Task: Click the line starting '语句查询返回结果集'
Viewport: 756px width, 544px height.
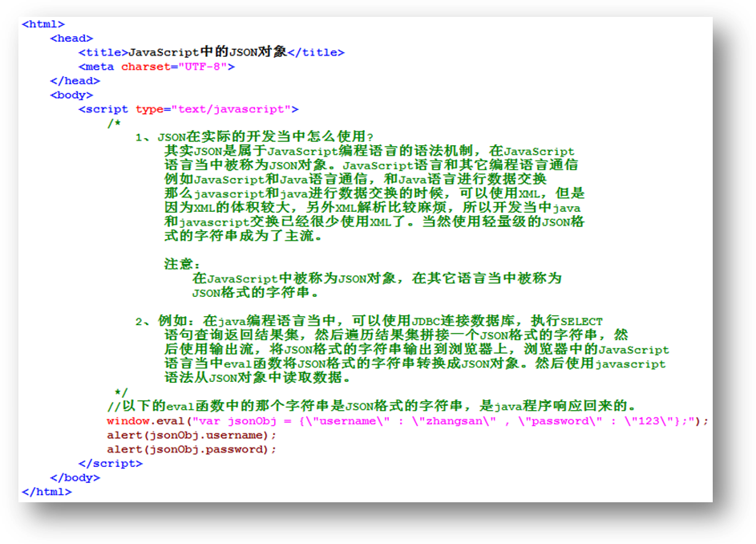Action: click(x=396, y=335)
